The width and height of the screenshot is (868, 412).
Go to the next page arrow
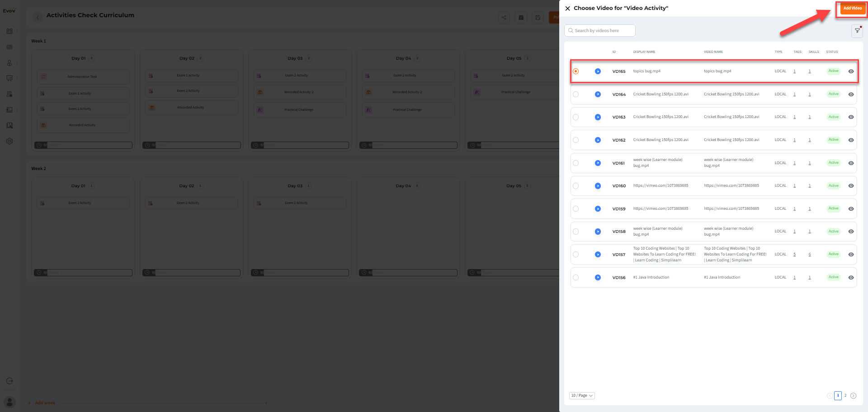tap(854, 396)
